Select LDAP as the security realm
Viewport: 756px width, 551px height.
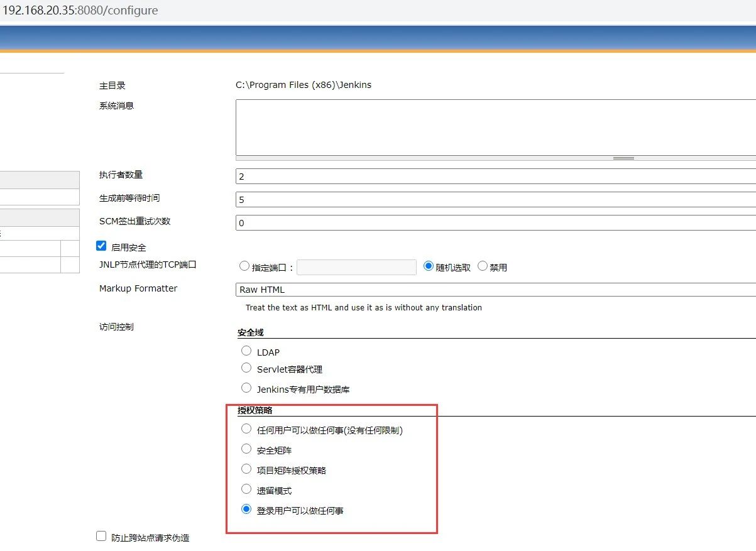point(246,351)
